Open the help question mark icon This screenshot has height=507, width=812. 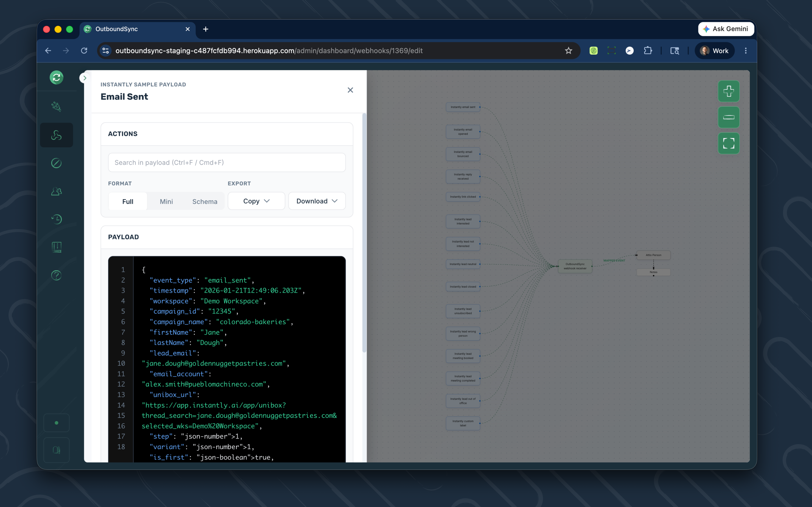point(56,275)
